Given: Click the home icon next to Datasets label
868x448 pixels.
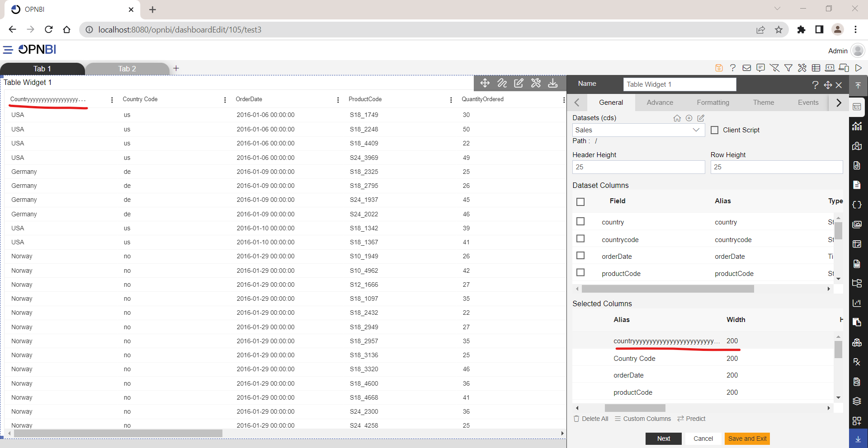Looking at the screenshot, I should (677, 118).
